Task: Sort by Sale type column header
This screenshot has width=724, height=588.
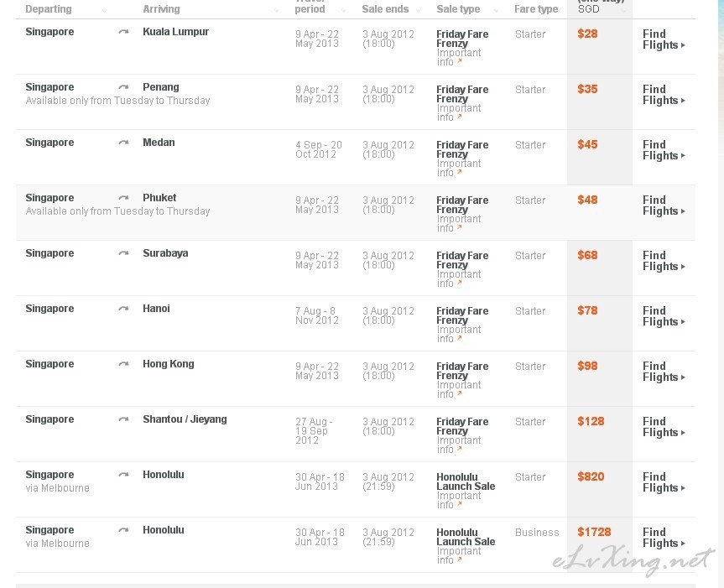Action: coord(458,9)
